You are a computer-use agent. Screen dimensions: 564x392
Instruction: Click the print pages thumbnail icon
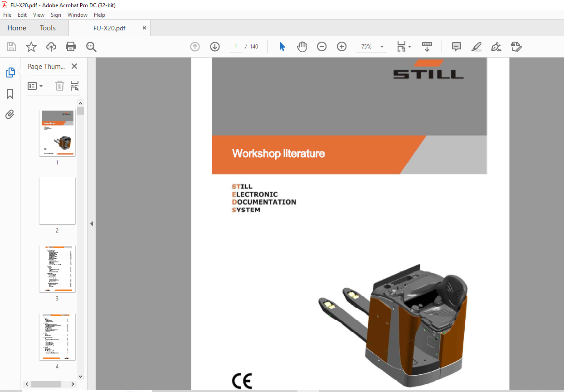75,86
